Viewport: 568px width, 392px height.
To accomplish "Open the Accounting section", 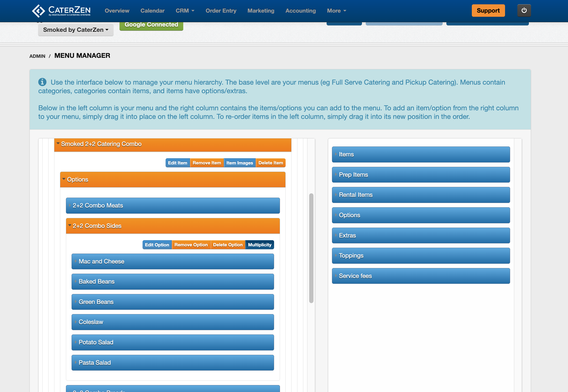I will pos(300,11).
